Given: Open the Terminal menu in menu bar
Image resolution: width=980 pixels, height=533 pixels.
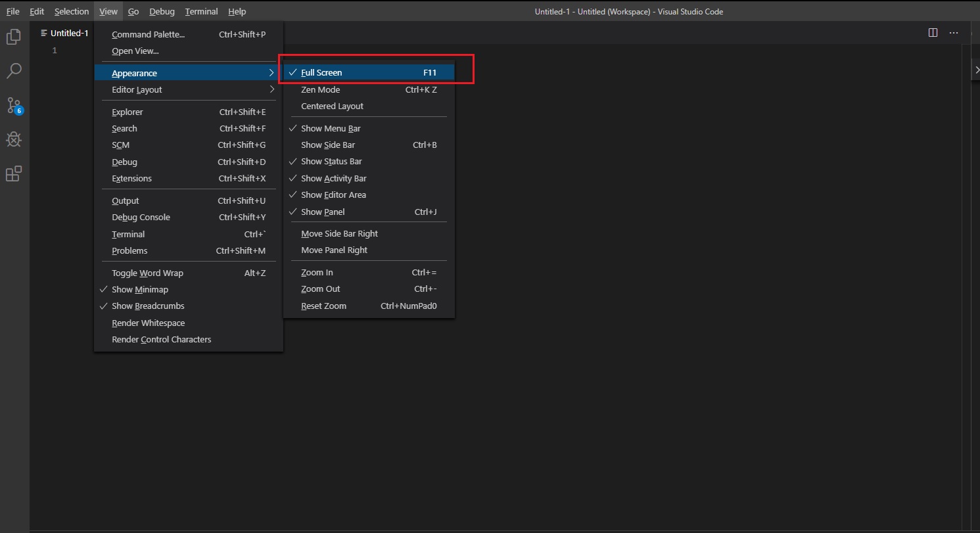Looking at the screenshot, I should click(x=201, y=11).
